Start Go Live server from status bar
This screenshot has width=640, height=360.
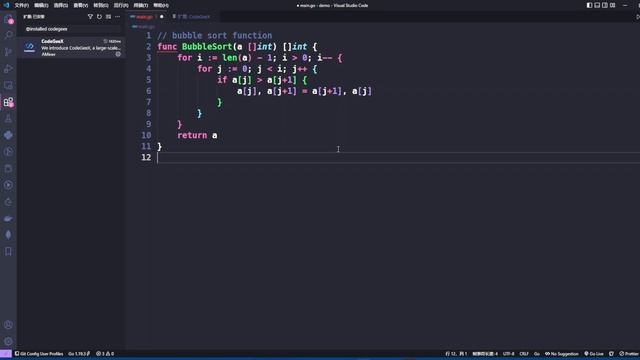[594, 353]
